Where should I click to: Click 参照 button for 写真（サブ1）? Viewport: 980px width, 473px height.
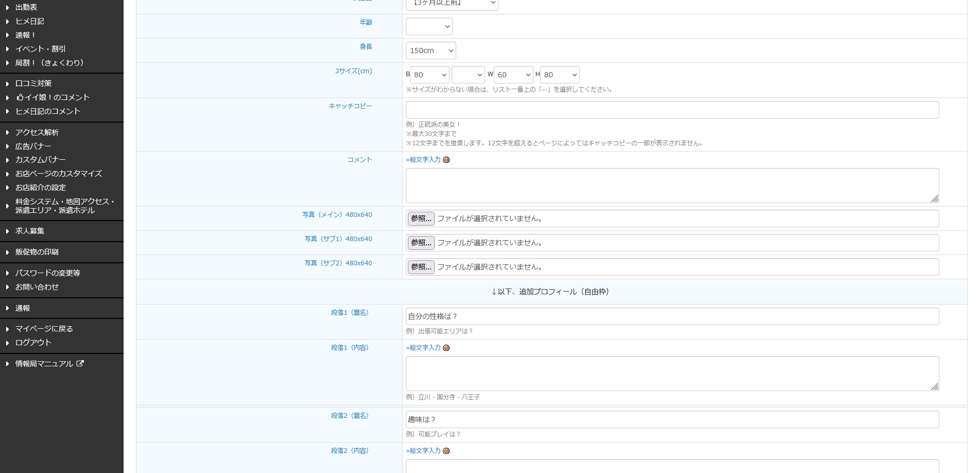pos(421,243)
